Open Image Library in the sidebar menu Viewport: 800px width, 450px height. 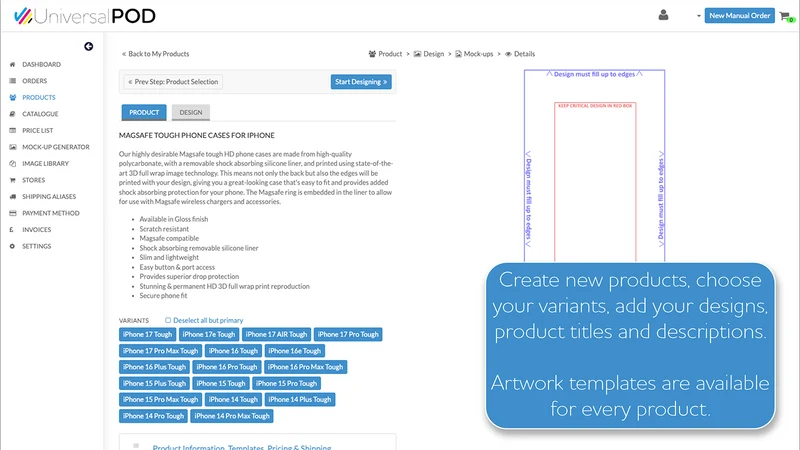tap(45, 163)
